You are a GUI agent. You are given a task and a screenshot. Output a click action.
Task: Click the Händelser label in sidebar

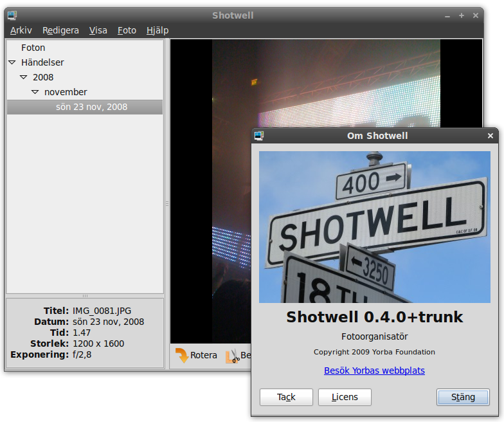(x=42, y=62)
